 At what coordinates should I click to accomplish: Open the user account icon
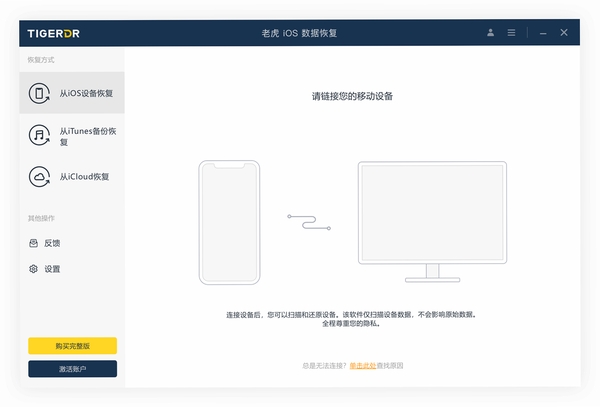click(490, 33)
